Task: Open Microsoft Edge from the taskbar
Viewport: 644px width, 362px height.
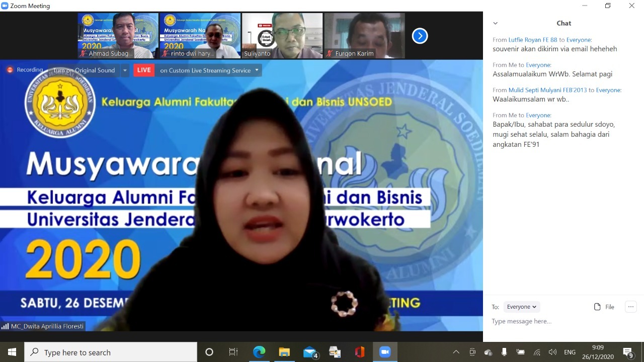Action: [259, 352]
